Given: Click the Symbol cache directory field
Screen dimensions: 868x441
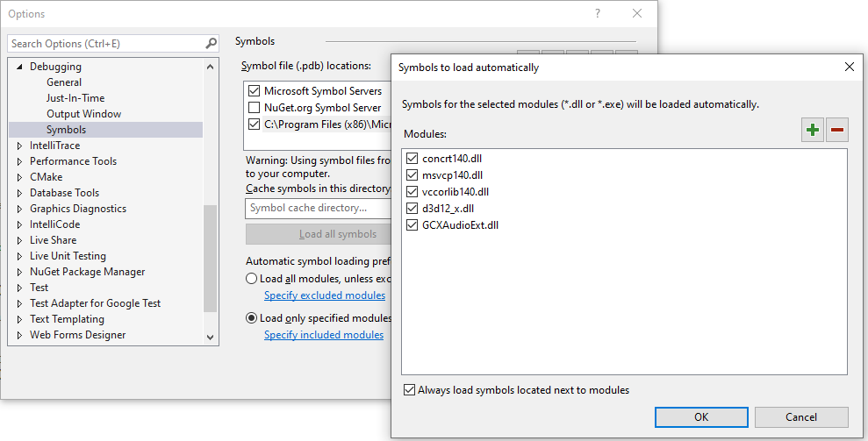Looking at the screenshot, I should 318,208.
